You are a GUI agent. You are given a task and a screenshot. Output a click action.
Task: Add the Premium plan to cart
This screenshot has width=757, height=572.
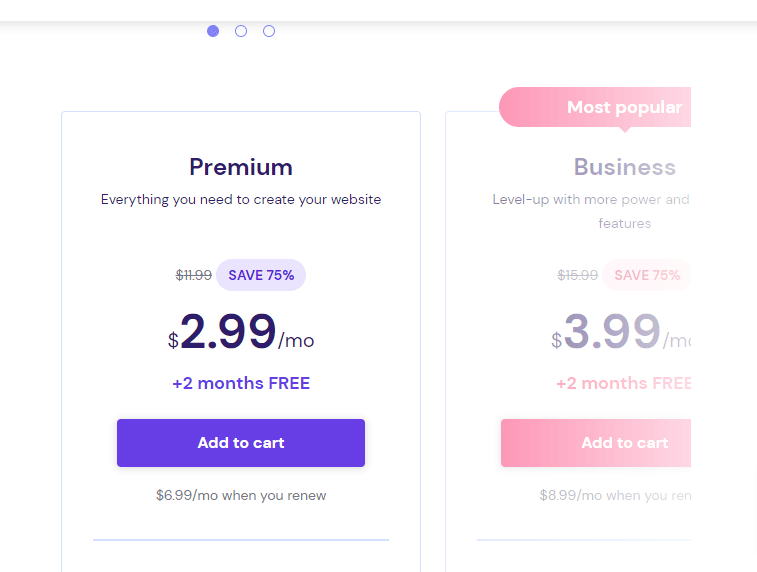(241, 443)
